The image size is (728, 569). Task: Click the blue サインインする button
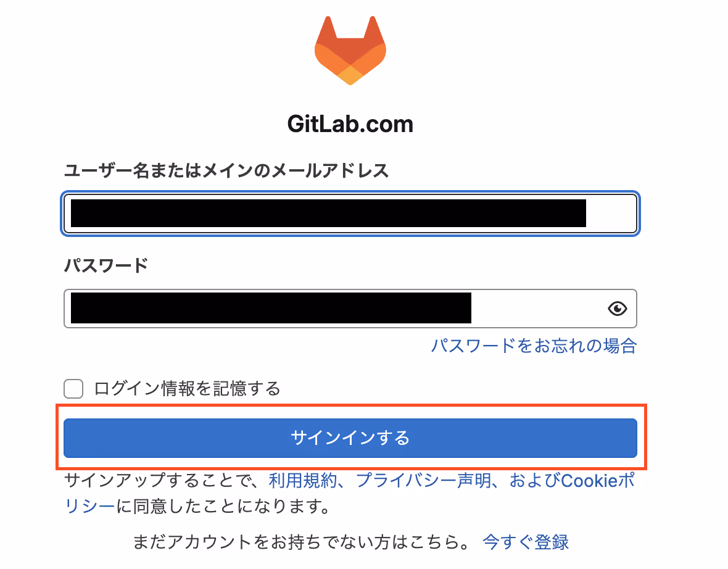tap(350, 438)
